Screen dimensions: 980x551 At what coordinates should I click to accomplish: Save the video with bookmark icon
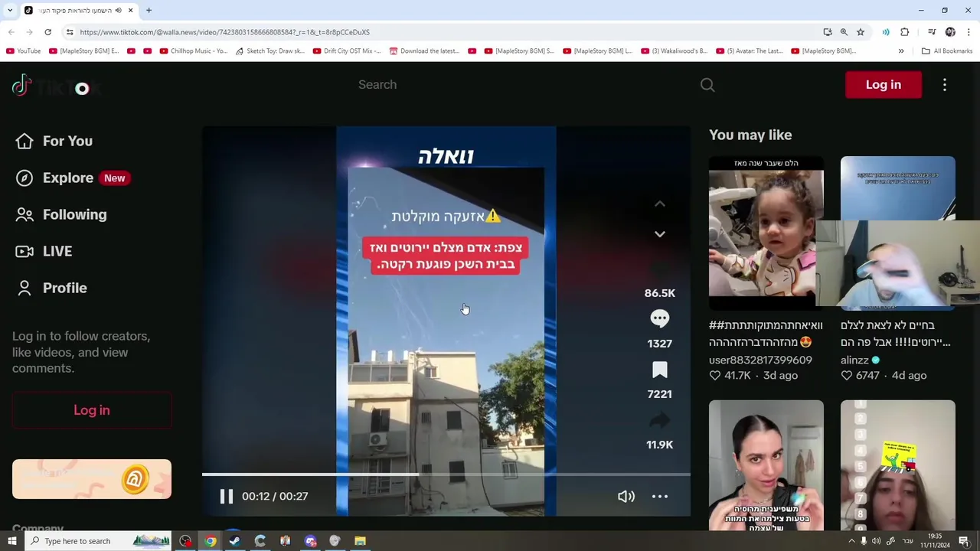659,370
